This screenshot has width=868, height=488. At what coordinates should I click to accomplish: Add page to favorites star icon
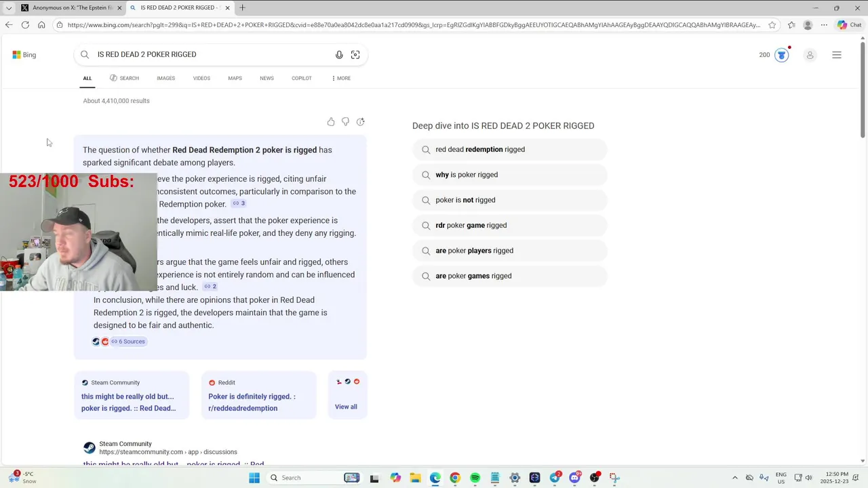(x=772, y=25)
